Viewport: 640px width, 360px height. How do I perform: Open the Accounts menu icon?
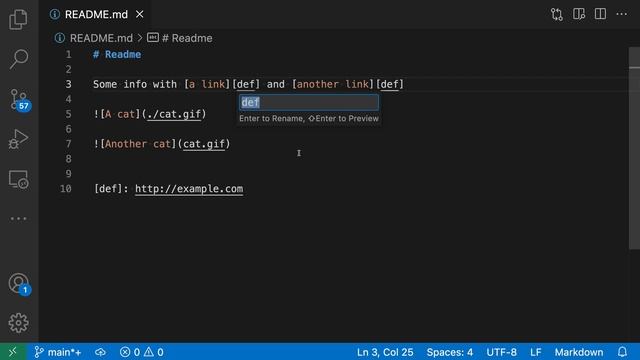19,284
